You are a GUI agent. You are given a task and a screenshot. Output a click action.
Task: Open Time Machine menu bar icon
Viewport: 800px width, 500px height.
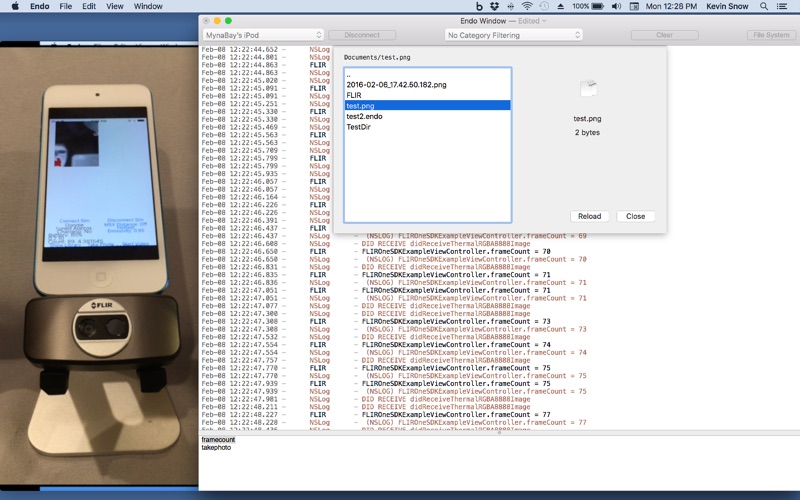544,6
